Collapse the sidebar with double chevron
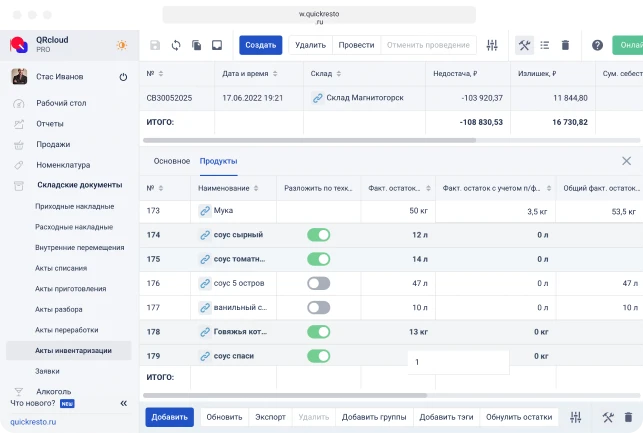The width and height of the screenshot is (644, 433). [x=124, y=403]
